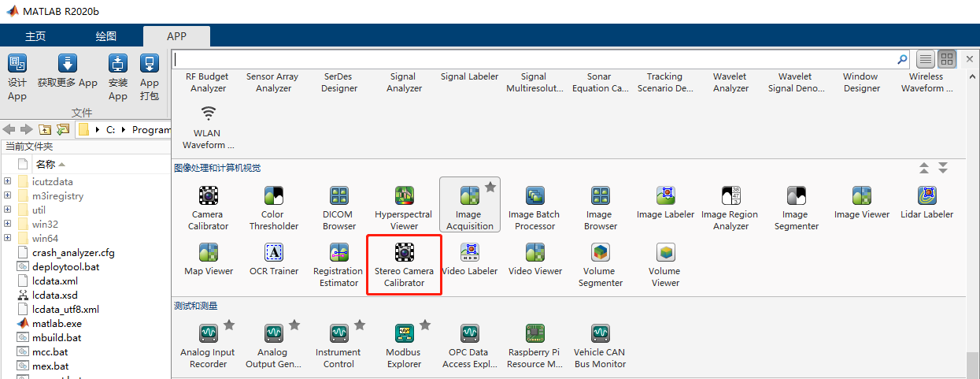Toggle favorite star on Analog Output Generator
This screenshot has width=980, height=379.
tap(294, 325)
